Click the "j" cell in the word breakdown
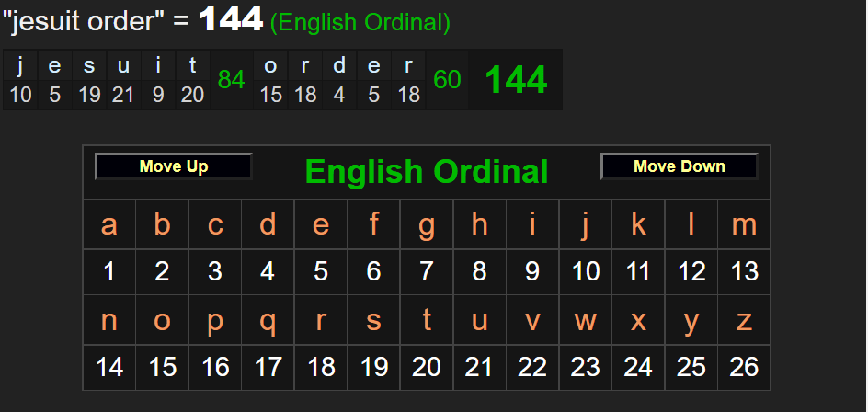The width and height of the screenshot is (868, 412). pos(20,66)
